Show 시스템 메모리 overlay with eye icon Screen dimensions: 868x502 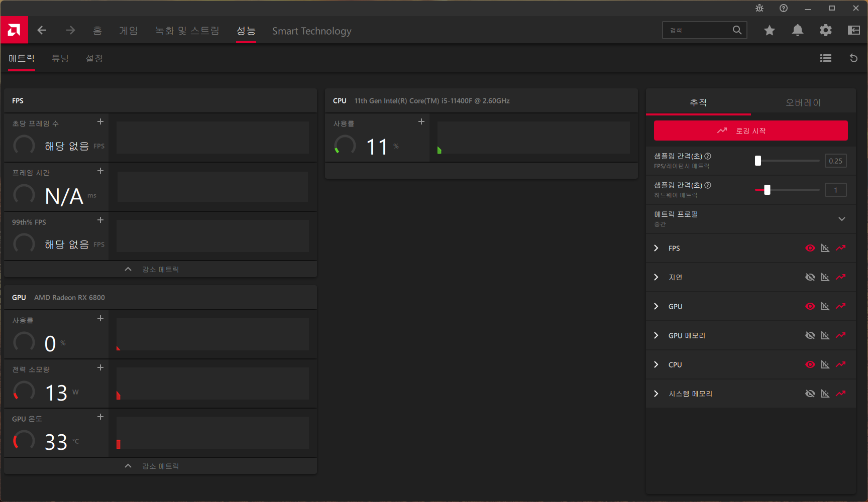click(810, 394)
